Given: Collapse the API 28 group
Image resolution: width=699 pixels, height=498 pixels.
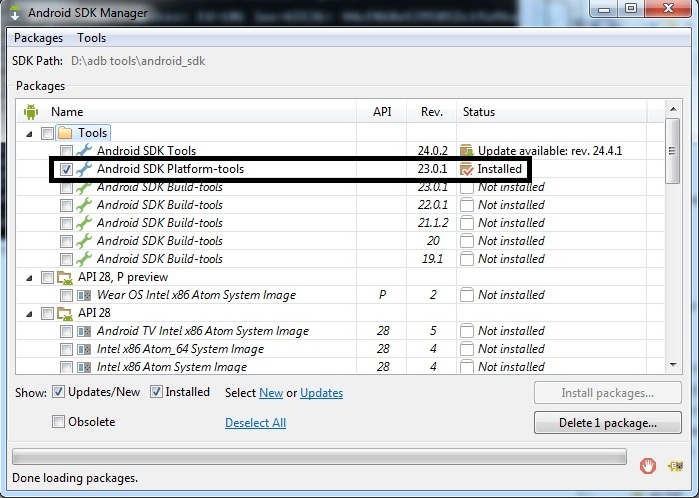Looking at the screenshot, I should tap(29, 314).
